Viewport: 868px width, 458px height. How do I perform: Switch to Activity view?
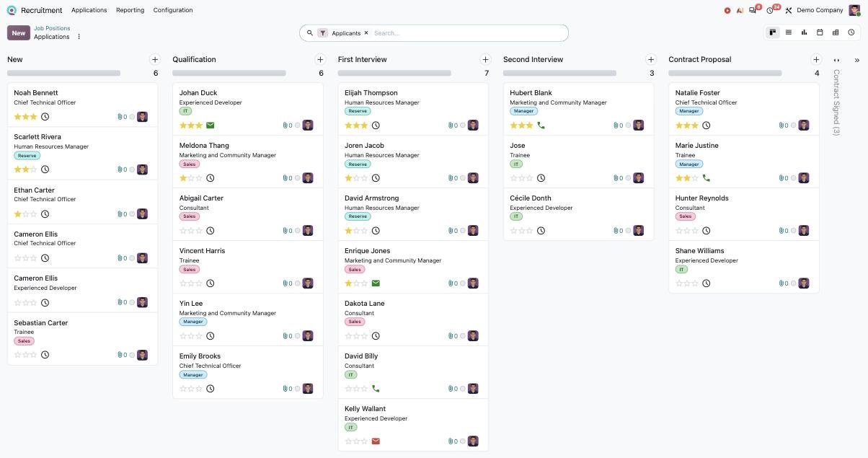[851, 32]
